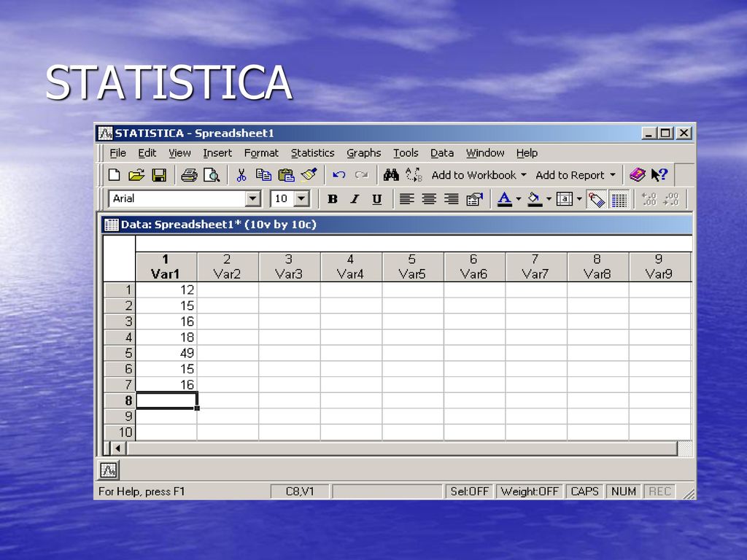Click the Weight:OFF status bar field

click(x=530, y=491)
